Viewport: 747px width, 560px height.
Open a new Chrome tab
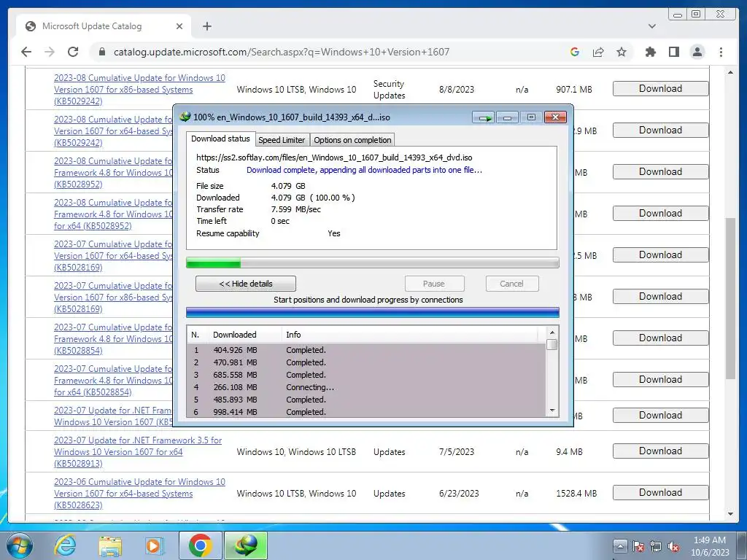click(x=206, y=26)
